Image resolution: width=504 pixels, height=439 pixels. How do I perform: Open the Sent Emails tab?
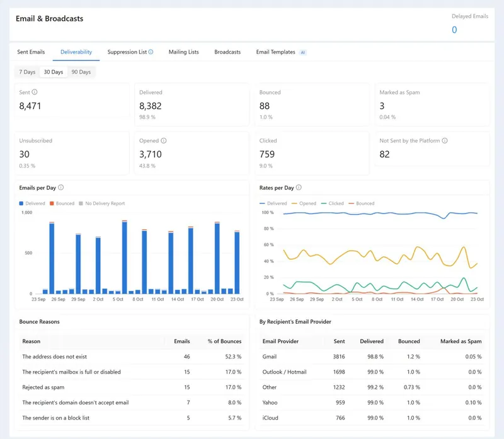tap(31, 52)
